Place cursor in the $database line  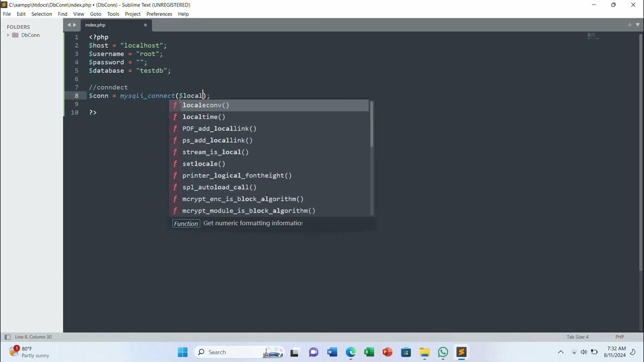(130, 70)
